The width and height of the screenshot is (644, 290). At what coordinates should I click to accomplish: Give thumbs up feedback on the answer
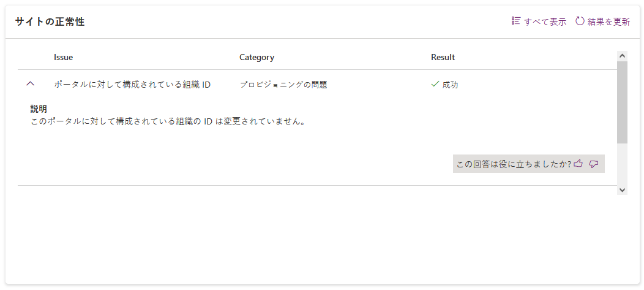pos(578,164)
